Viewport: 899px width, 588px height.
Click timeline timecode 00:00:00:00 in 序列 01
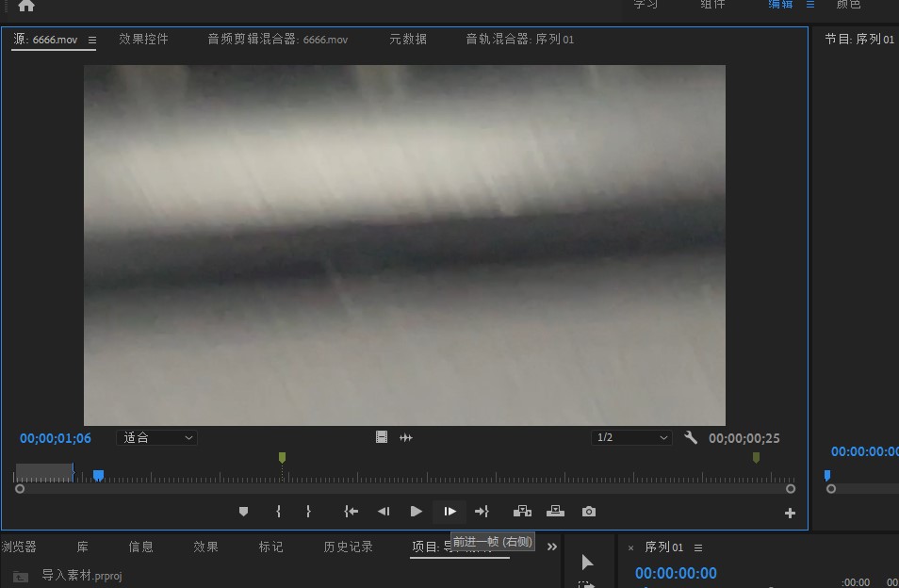tap(676, 573)
